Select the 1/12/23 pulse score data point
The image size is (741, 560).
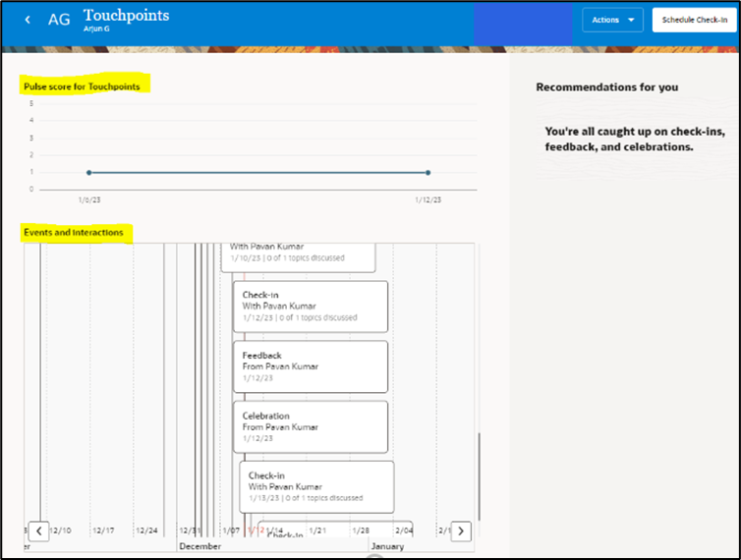tap(428, 173)
